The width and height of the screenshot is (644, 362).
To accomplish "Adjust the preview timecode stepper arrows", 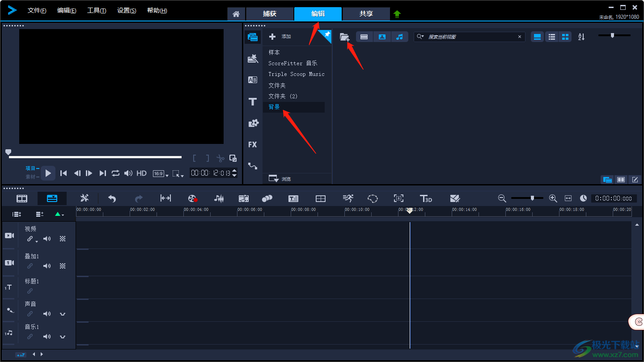I will point(235,173).
